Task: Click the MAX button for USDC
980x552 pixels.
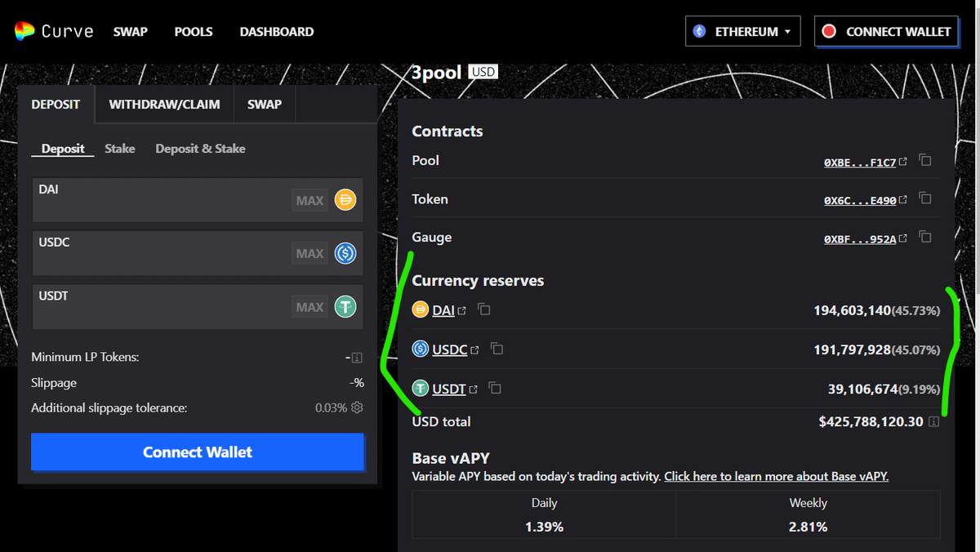Action: point(310,254)
